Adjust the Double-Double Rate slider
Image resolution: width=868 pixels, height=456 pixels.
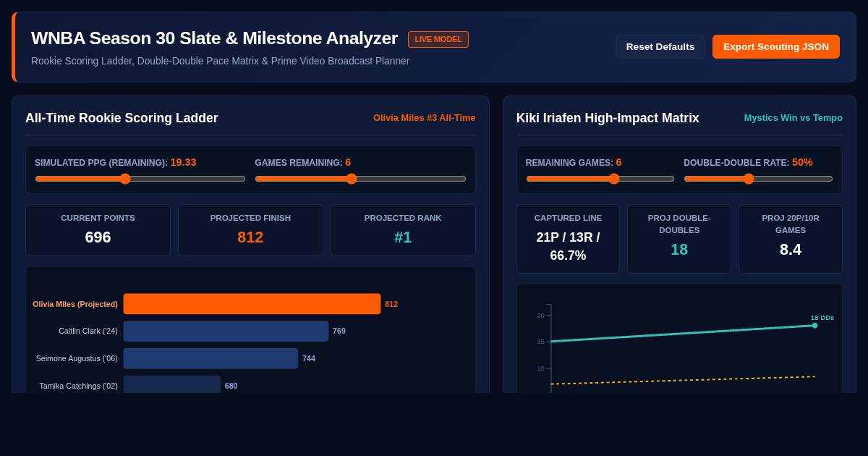point(758,179)
